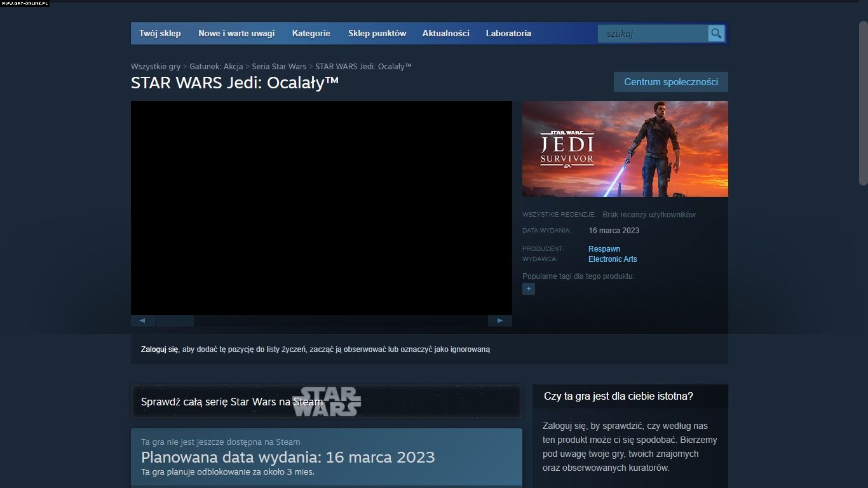Click the plus icon to add tags

[528, 289]
